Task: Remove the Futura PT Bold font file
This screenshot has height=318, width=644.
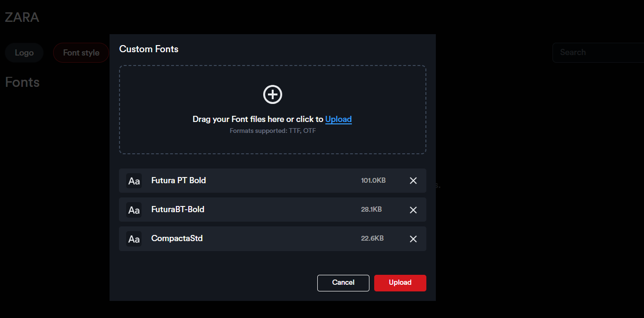Action: tap(413, 181)
